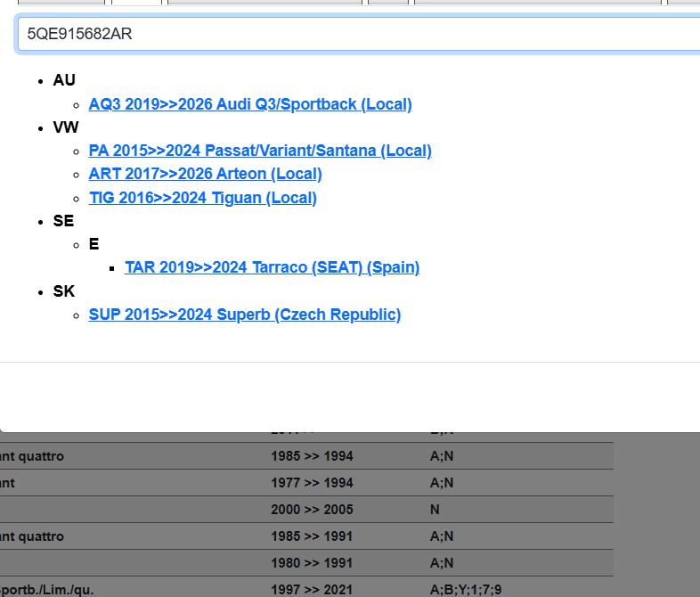This screenshot has width=700, height=597.
Task: Click the AU brand heading
Action: (x=64, y=80)
